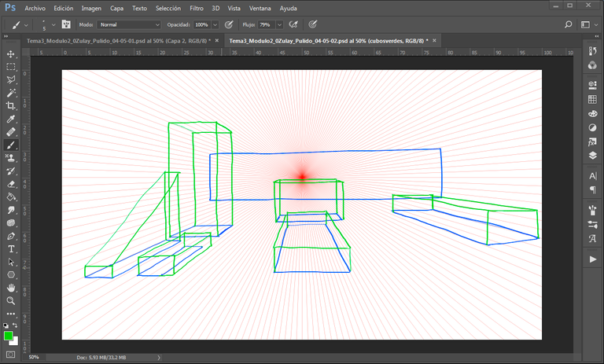
Task: Select the Paint Bucket tool
Action: [11, 197]
